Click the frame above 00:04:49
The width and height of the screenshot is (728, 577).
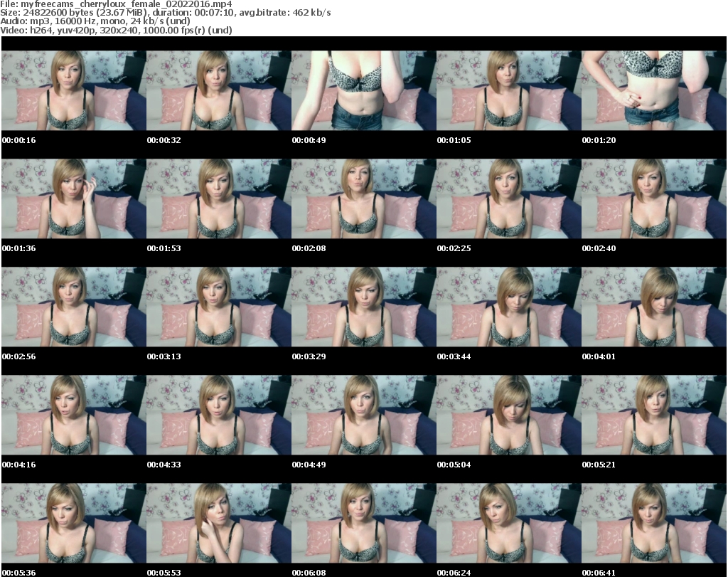(x=363, y=415)
